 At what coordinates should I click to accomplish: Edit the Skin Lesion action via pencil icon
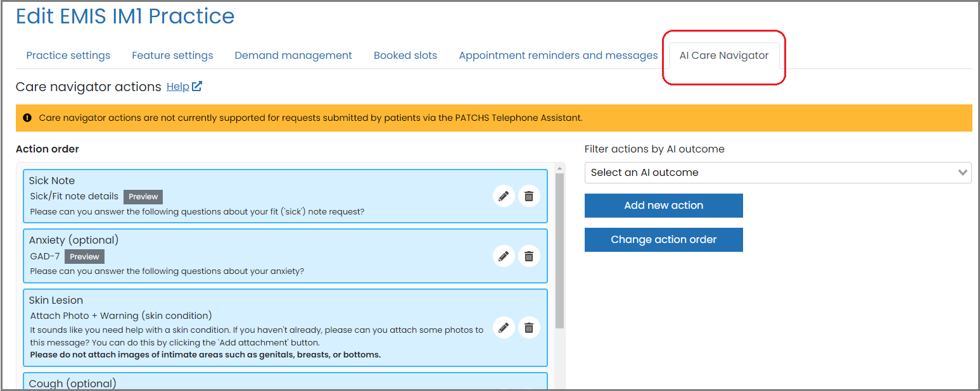tap(504, 328)
